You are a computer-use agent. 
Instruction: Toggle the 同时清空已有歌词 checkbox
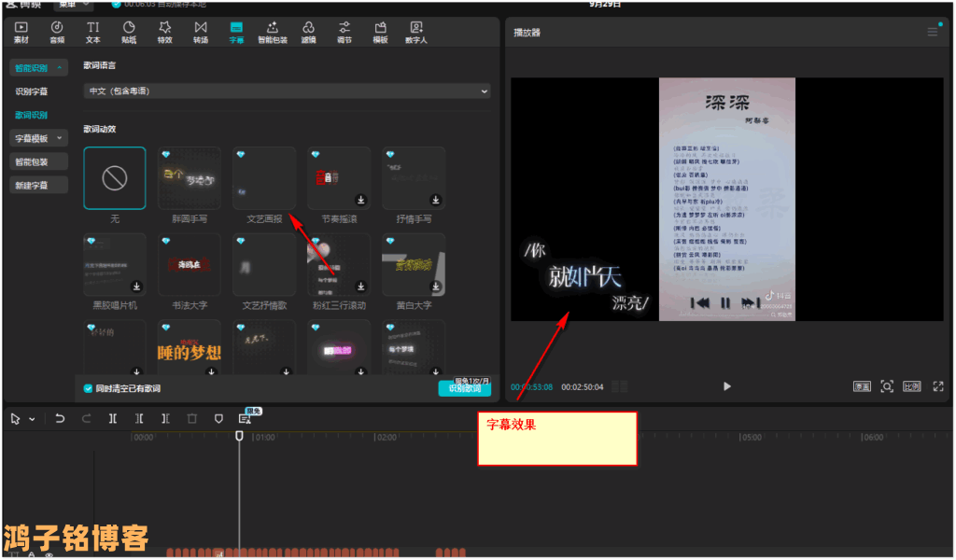pyautogui.click(x=88, y=388)
